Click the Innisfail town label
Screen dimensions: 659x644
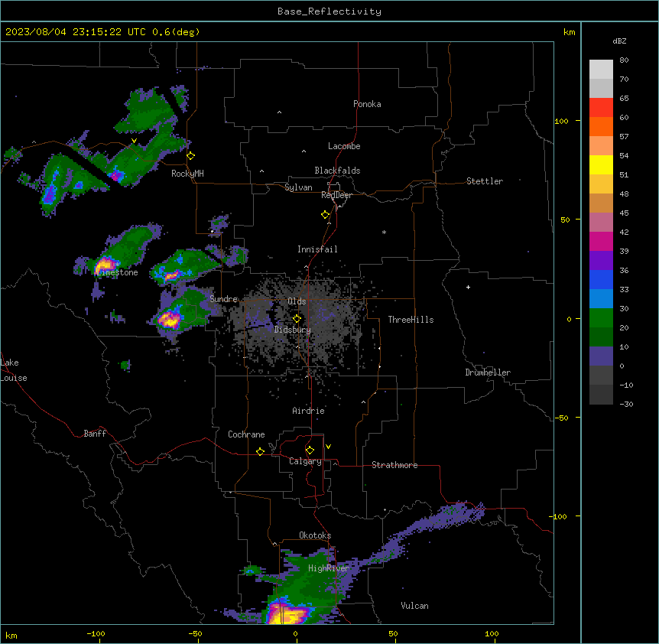click(317, 249)
